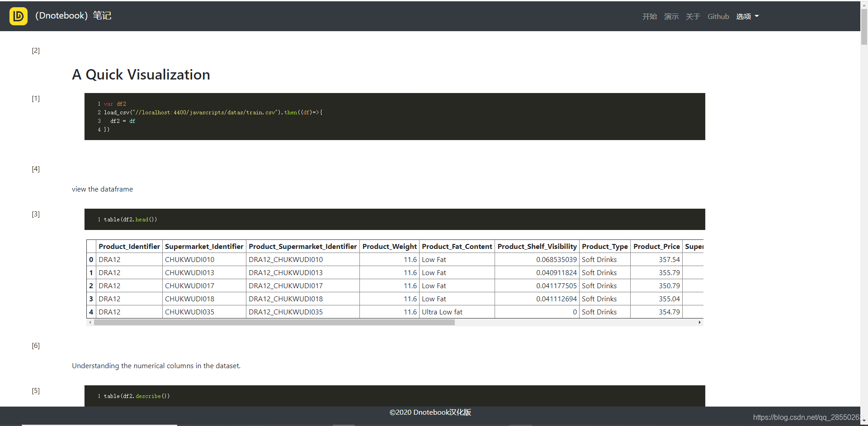Select cell number [3] marker
868x426 pixels.
coord(36,214)
